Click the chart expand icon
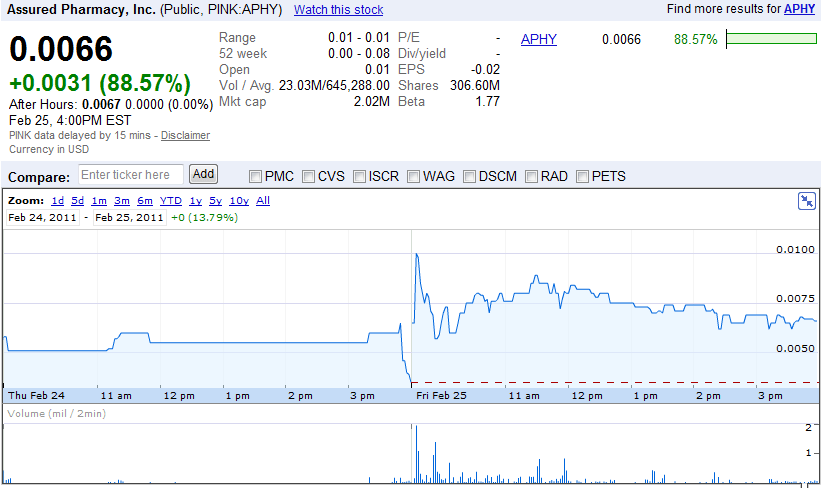 pos(807,201)
